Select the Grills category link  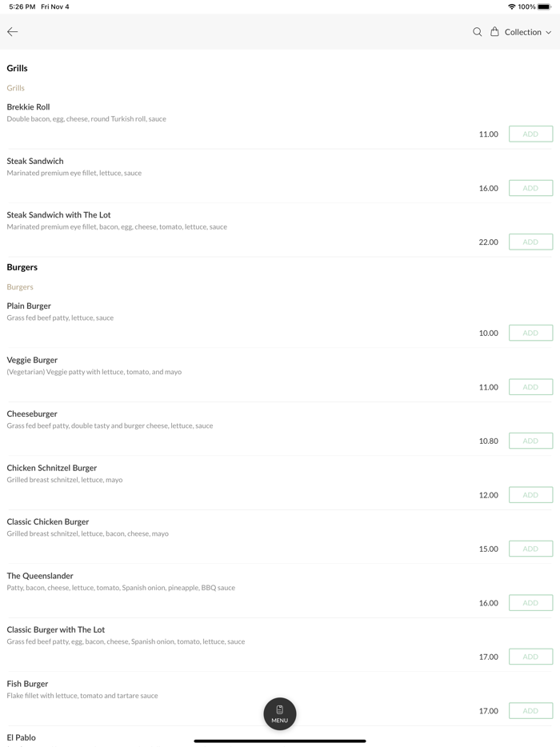(16, 88)
